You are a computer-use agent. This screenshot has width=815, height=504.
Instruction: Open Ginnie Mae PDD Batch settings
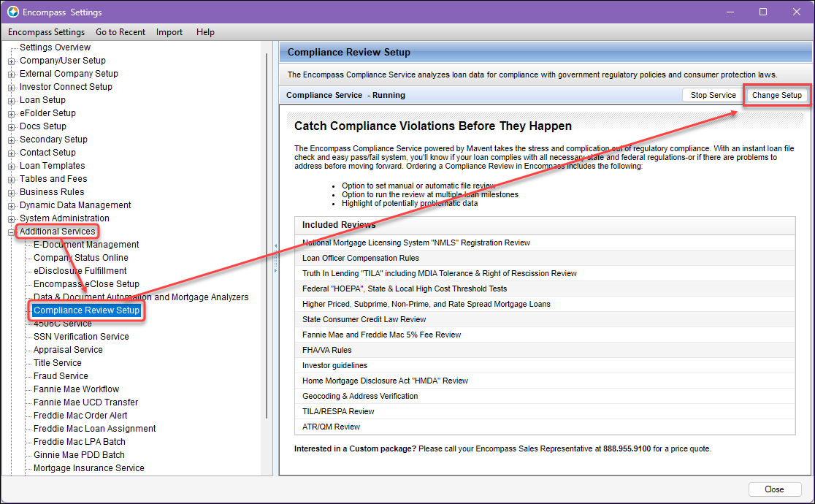[79, 454]
